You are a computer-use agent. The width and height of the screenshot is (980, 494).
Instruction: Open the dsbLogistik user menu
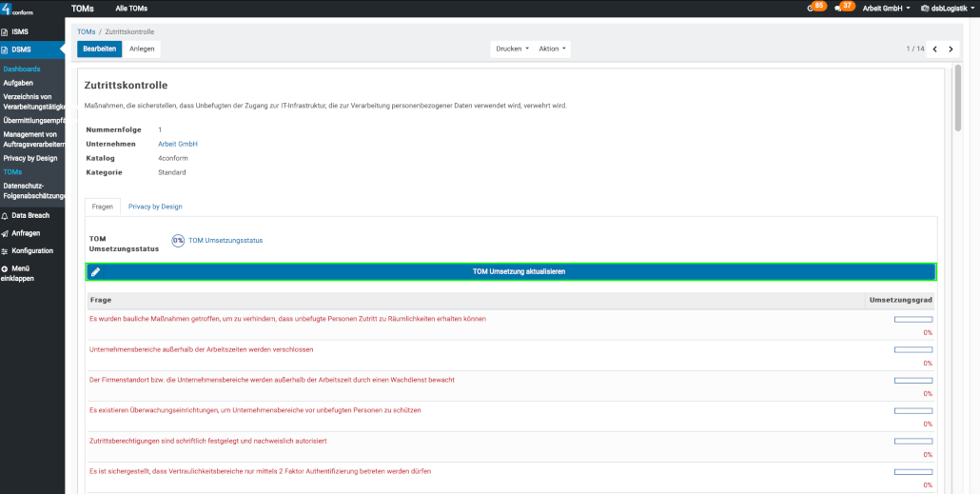[x=946, y=8]
